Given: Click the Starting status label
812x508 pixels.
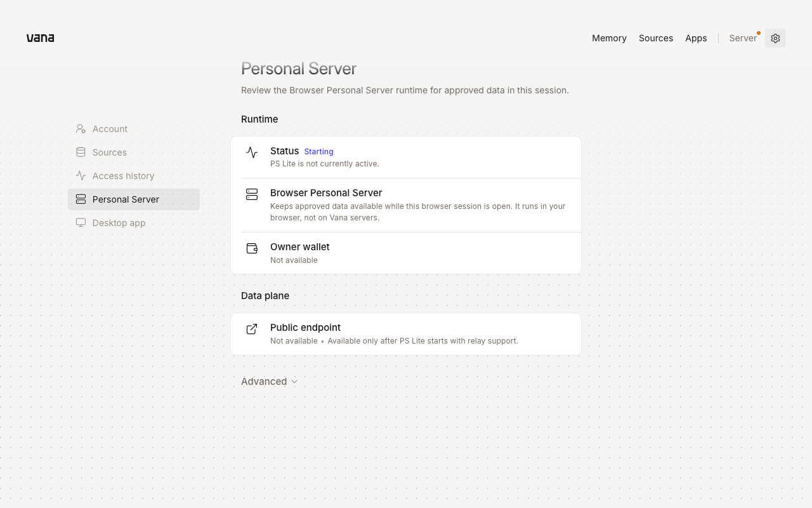Looking at the screenshot, I should point(318,152).
